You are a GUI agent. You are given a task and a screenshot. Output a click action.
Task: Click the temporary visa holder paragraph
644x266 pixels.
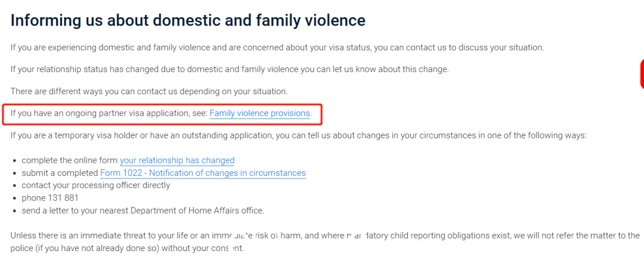point(298,135)
